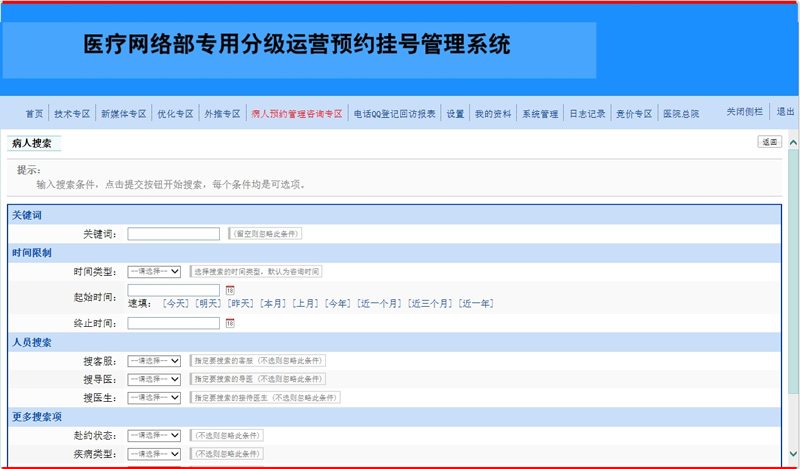Open the 首页 menu item
This screenshot has height=469, width=800.
coord(35,114)
